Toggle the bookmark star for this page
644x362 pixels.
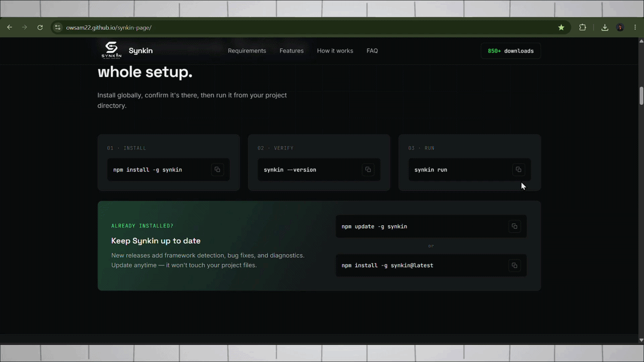(561, 27)
